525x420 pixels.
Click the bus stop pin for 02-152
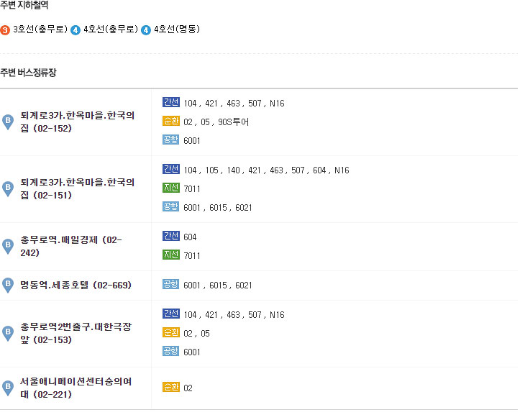8,122
